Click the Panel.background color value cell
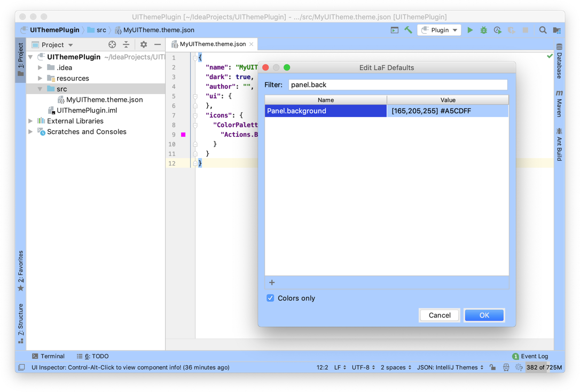Viewport: 580px width, 392px height. tap(448, 111)
